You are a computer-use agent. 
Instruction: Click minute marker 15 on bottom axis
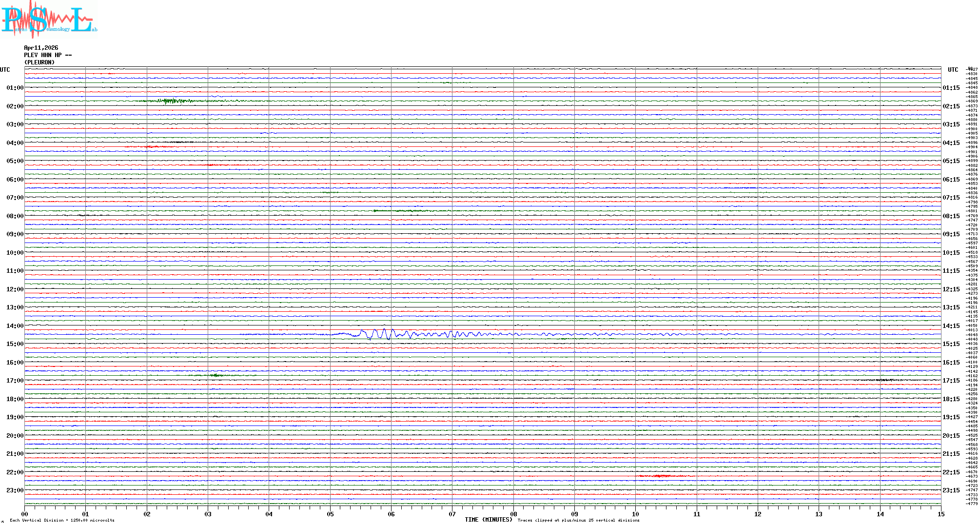(941, 514)
